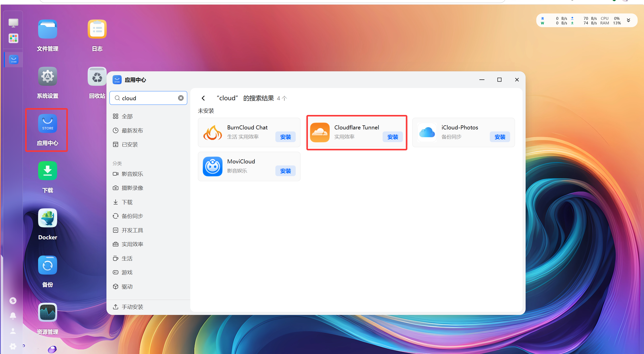
Task: Open the 备份 backup app icon
Action: (x=48, y=265)
